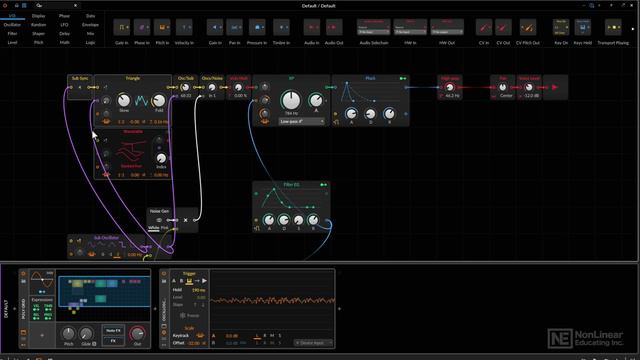Select oscilloscope trigger source A
The image size is (640, 360).
coord(174,281)
